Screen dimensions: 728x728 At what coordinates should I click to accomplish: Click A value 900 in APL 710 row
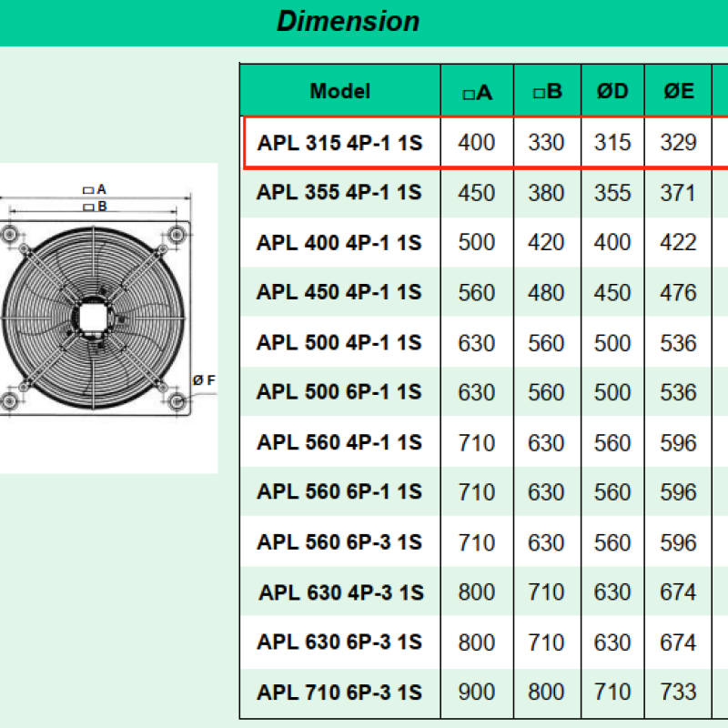click(476, 692)
